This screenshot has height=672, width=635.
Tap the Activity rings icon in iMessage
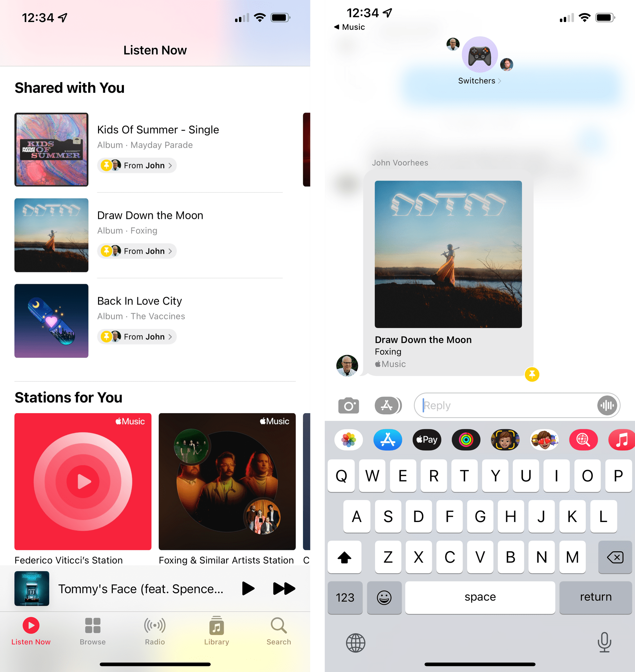(x=467, y=441)
